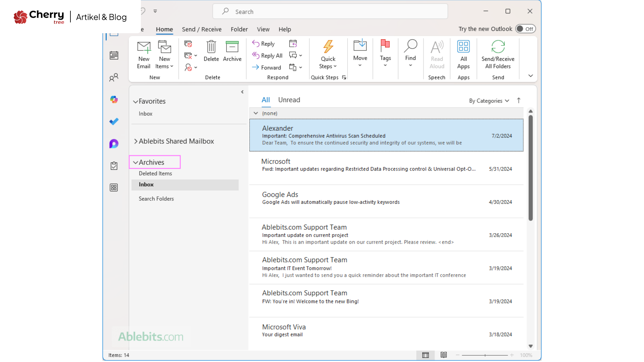This screenshot has height=362, width=644.
Task: Click the Search box
Action: (330, 11)
